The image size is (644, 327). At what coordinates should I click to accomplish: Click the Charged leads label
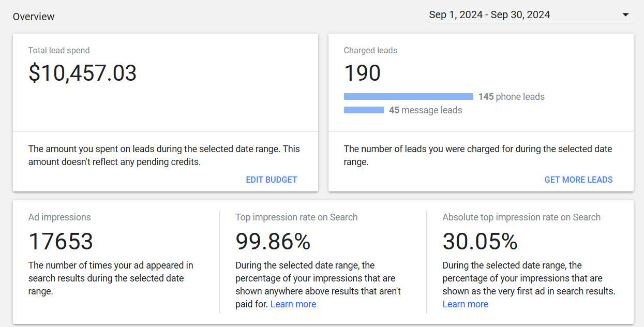point(370,51)
